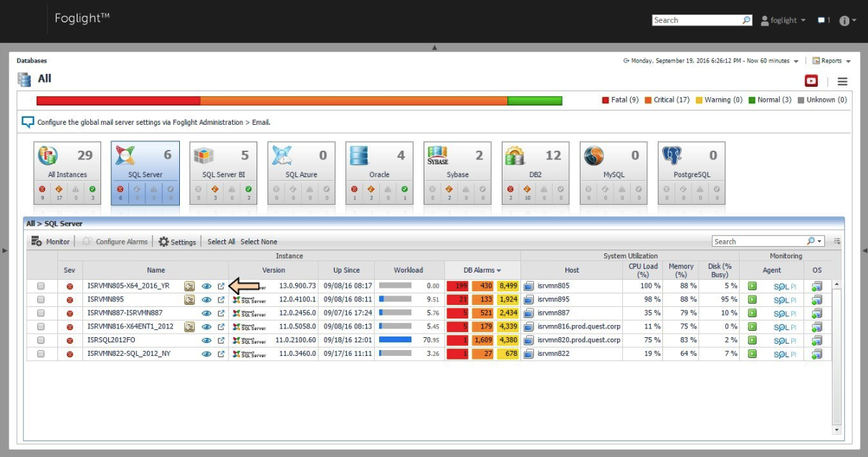Viewport: 868px width, 457px height.
Task: Open the time range dropdown
Action: point(796,62)
